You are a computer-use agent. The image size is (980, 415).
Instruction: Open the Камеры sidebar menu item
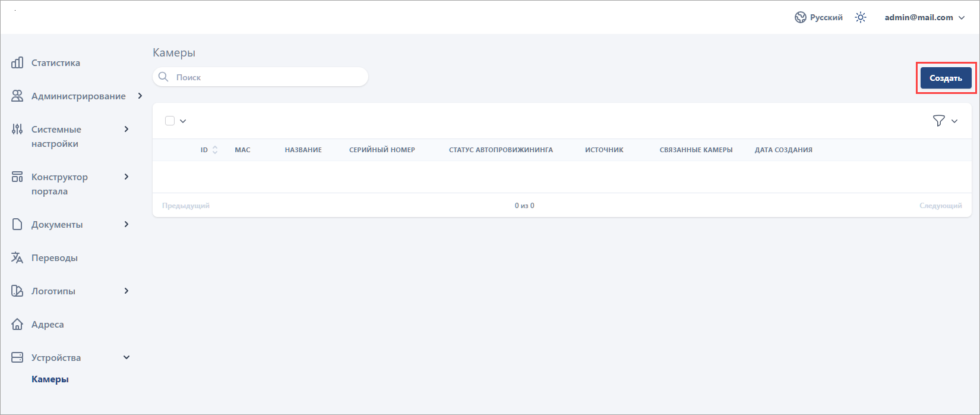click(50, 379)
